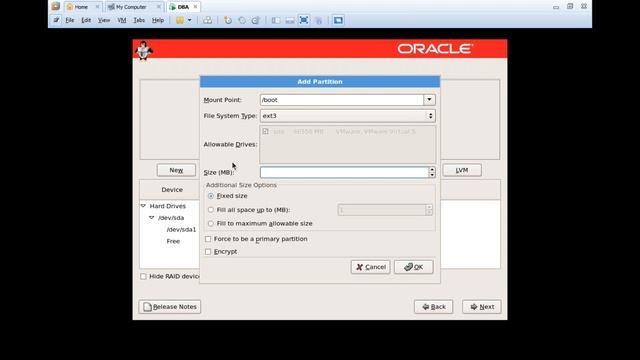The image size is (640, 360).
Task: Take a snapshot using the clock-plus icon
Action: tap(228, 20)
